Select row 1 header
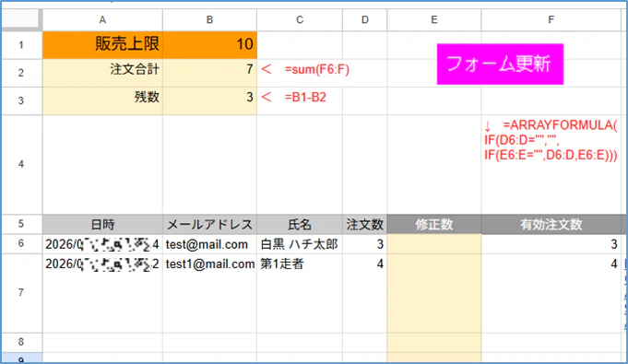 (21, 45)
